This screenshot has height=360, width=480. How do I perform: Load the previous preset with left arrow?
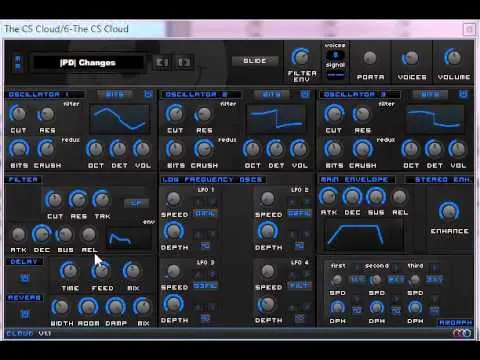click(x=162, y=62)
